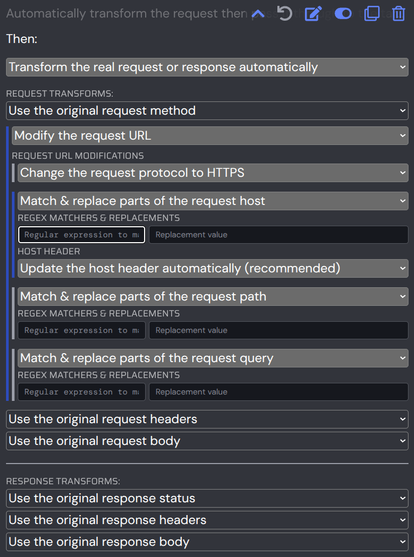This screenshot has width=414, height=557.
Task: Click the path regular expression input field
Action: [x=81, y=330]
